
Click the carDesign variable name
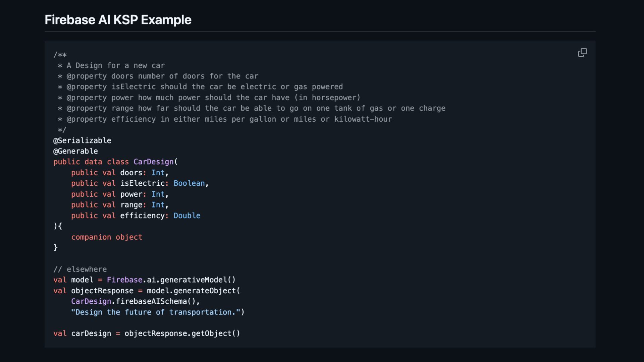click(91, 334)
